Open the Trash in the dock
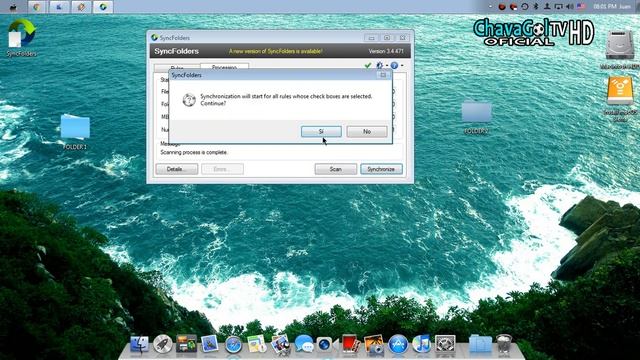The image size is (640, 360). [x=504, y=344]
